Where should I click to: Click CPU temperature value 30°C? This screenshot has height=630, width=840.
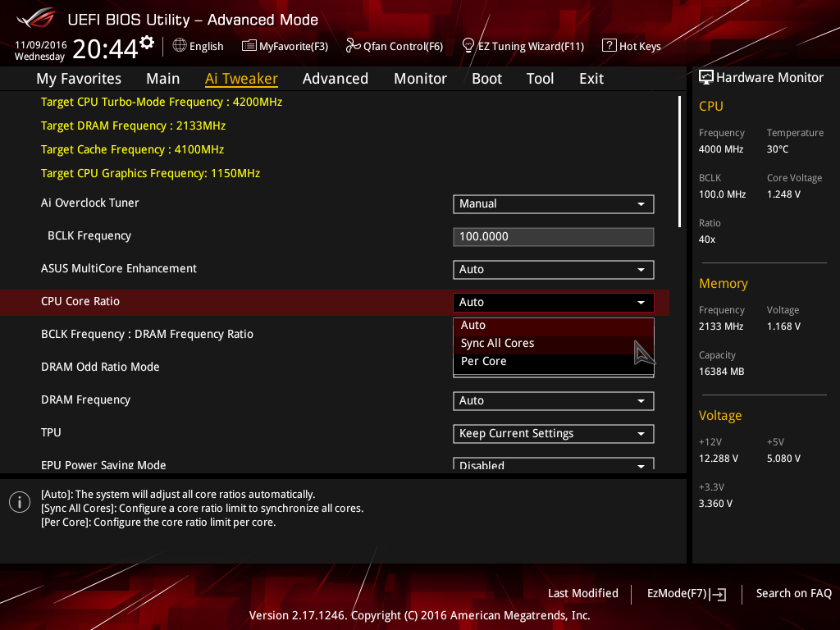[x=778, y=149]
